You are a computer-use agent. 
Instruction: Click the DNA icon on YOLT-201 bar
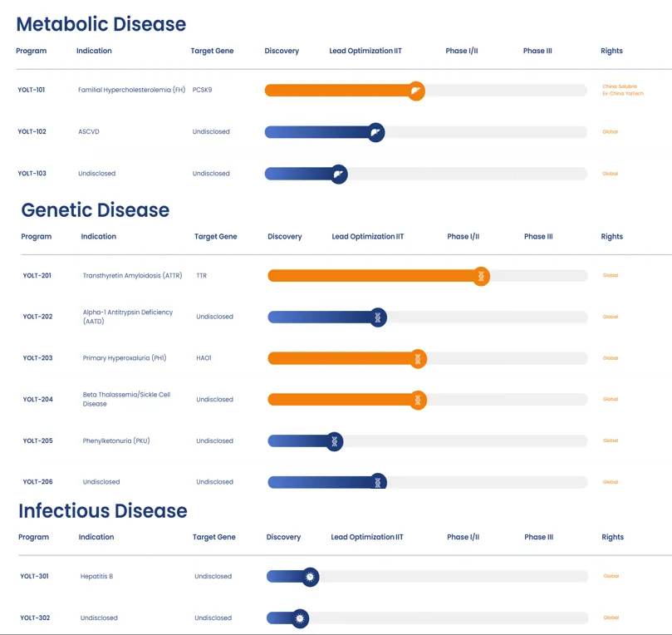pos(480,276)
